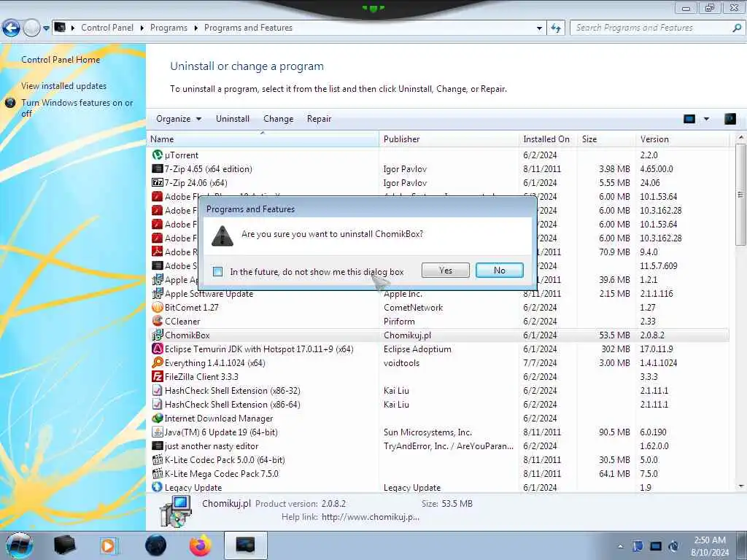Click the CCleaner program icon

[x=158, y=321]
